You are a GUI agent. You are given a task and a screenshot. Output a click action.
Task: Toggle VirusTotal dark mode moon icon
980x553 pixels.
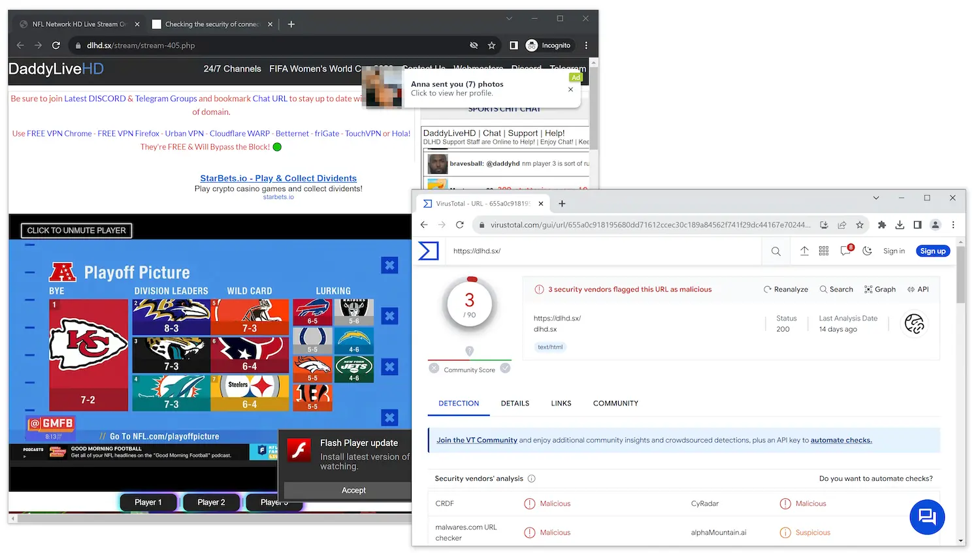coord(868,251)
